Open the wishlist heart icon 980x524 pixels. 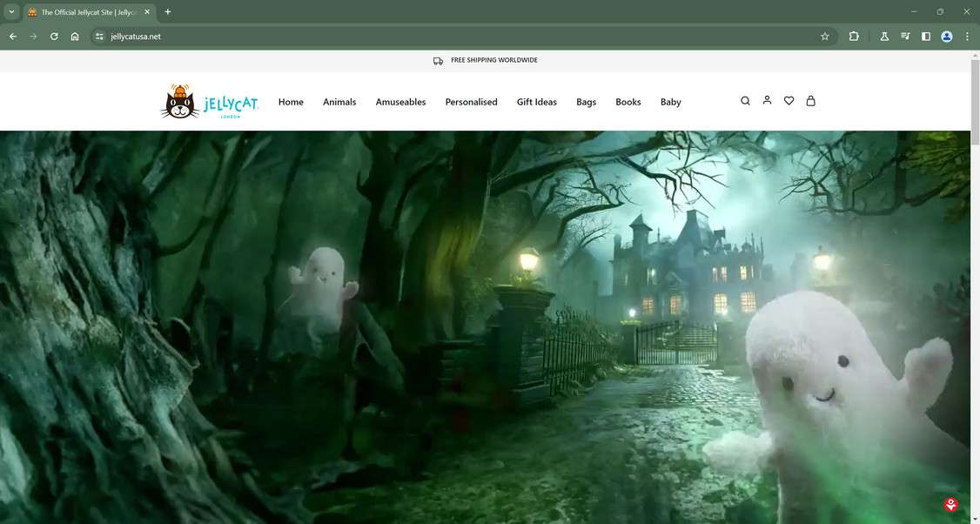point(789,101)
